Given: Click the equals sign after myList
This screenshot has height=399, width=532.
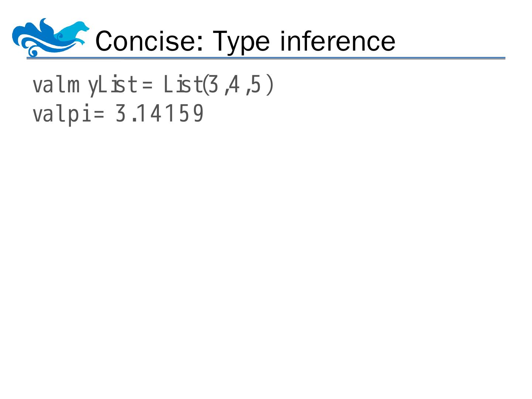Looking at the screenshot, I should [147, 86].
